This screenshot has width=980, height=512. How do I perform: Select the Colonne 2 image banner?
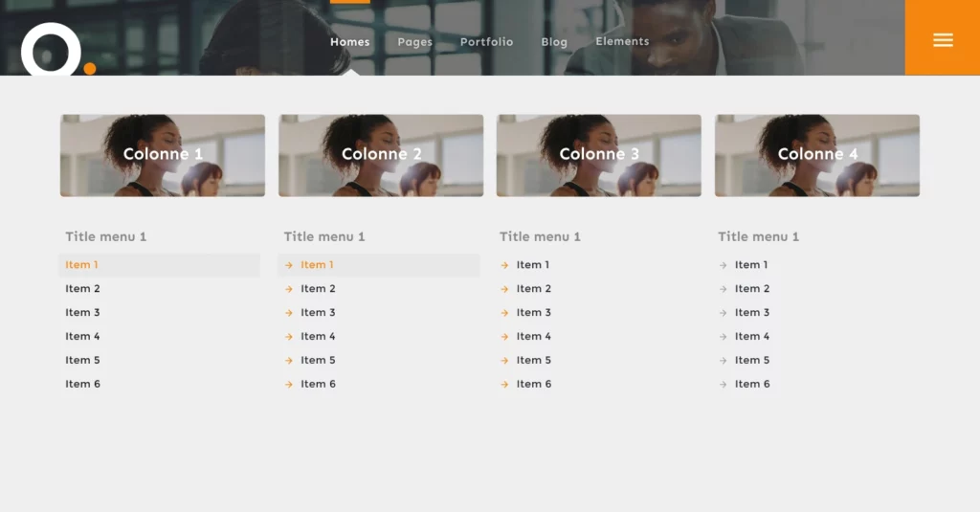tap(381, 155)
